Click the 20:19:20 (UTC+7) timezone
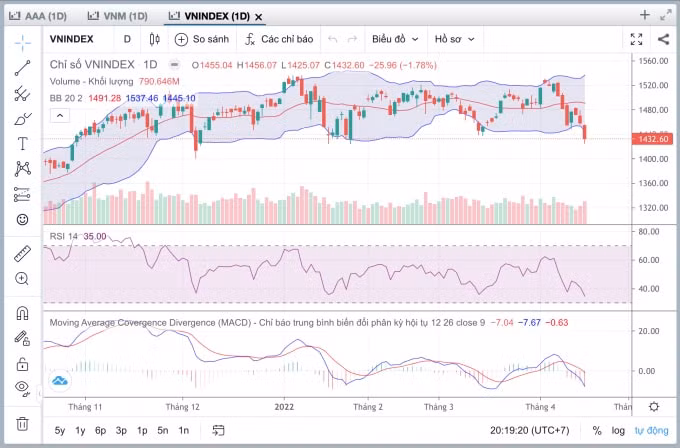 tap(530, 431)
